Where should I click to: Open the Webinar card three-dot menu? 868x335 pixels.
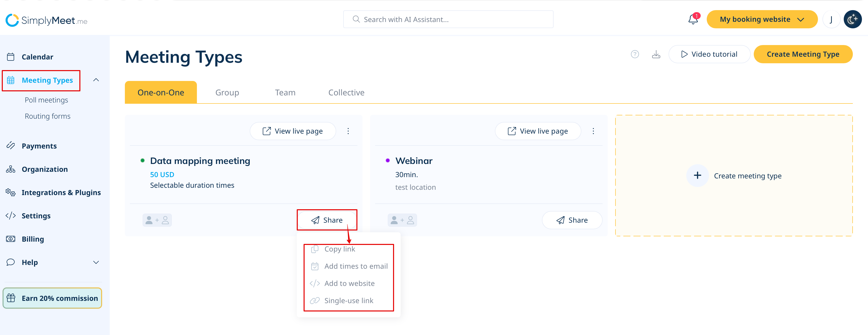(x=593, y=131)
